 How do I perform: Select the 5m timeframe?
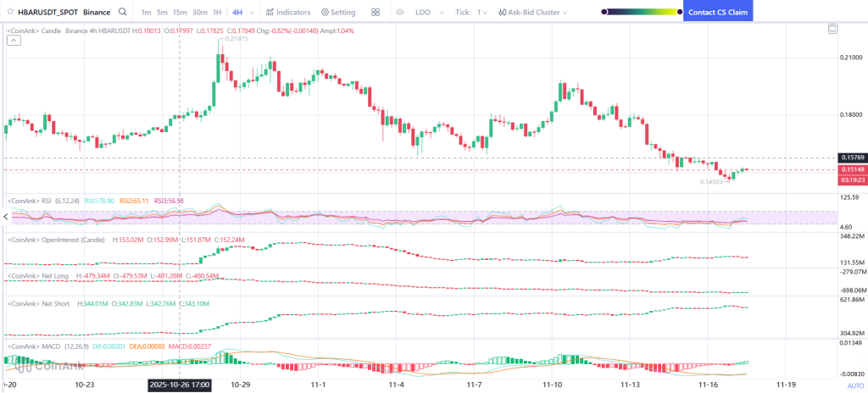point(162,12)
